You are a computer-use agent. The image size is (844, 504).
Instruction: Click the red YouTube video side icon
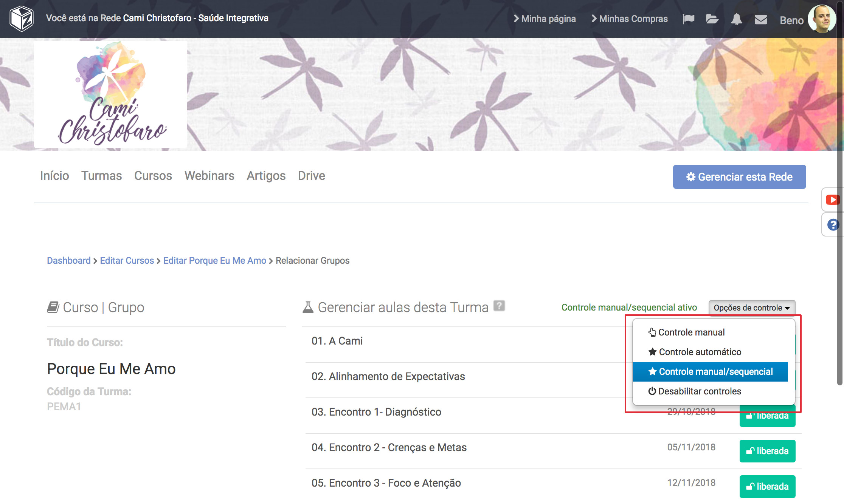[x=832, y=199]
